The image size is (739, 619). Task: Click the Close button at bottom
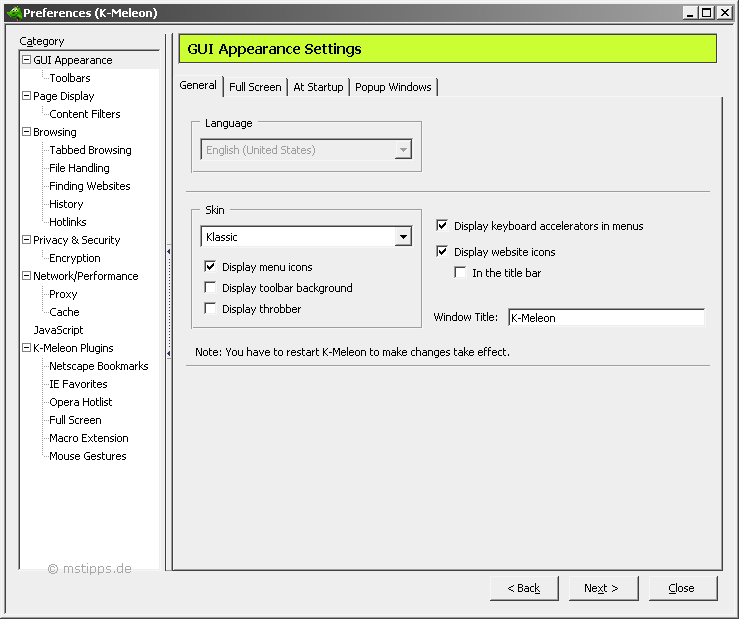coord(683,588)
